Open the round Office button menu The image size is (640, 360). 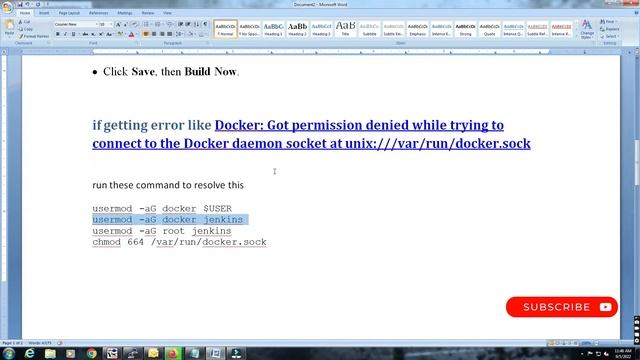click(x=7, y=7)
